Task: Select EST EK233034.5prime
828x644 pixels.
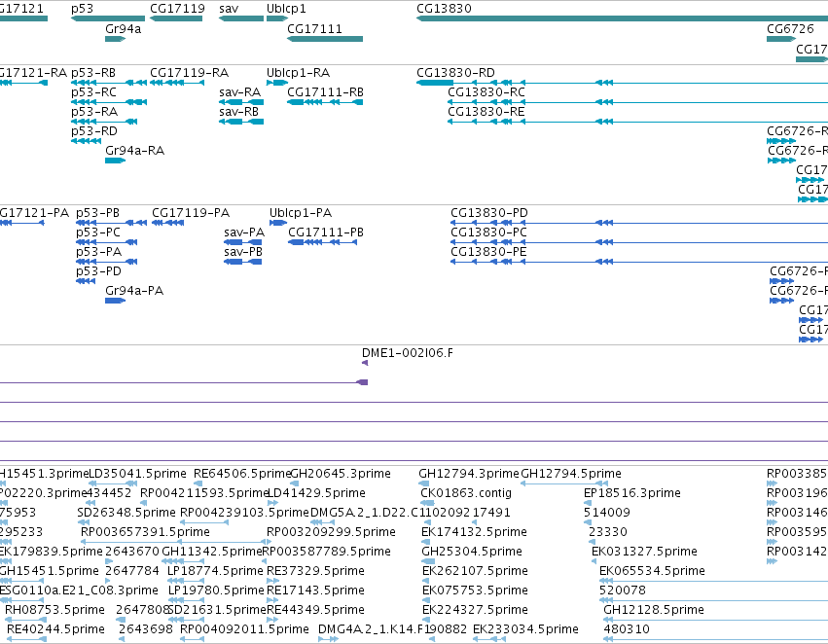Action: (525, 629)
